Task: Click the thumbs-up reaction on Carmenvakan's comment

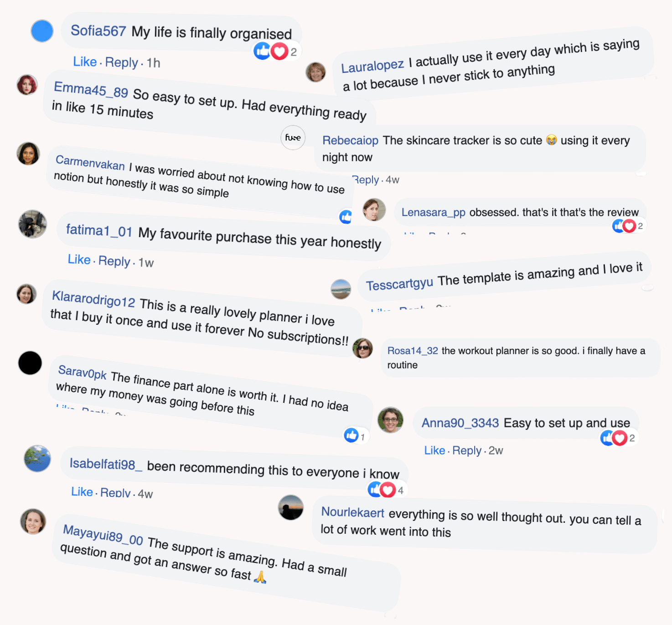Action: [346, 217]
